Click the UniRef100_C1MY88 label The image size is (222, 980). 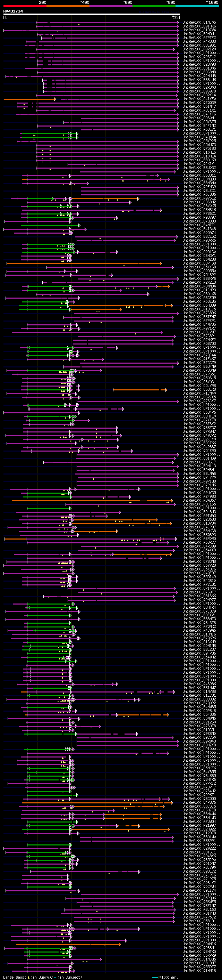tap(199, 691)
